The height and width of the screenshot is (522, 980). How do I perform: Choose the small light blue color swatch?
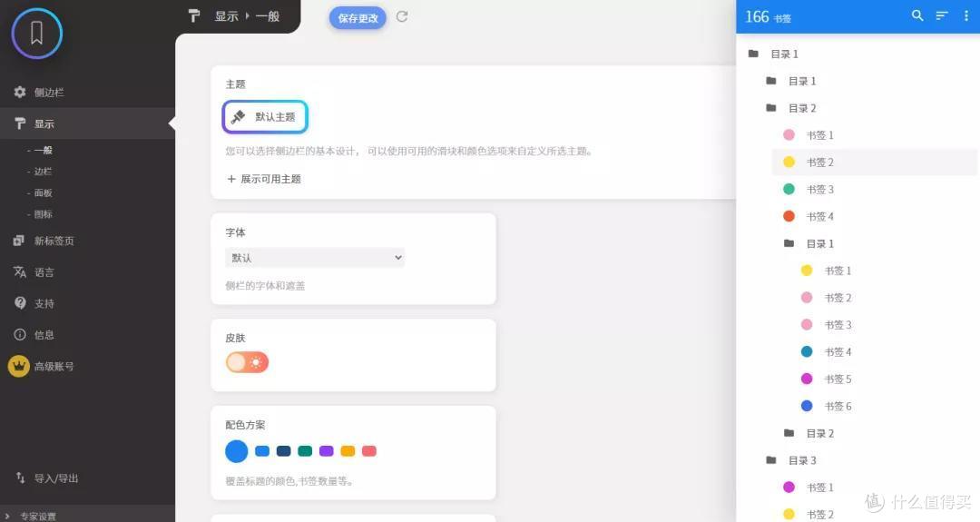pos(262,450)
